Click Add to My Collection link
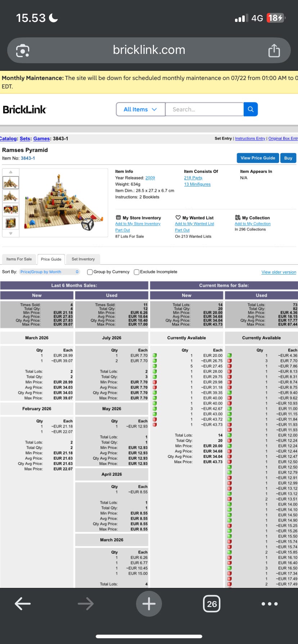 tap(253, 224)
